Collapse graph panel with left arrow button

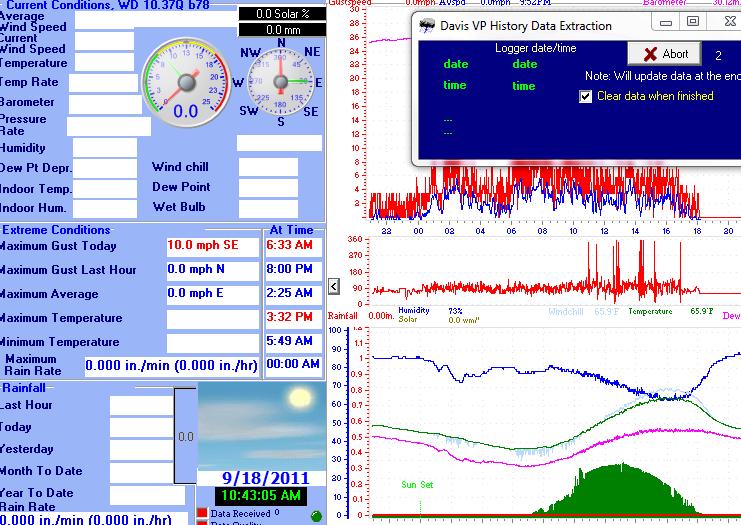(334, 286)
